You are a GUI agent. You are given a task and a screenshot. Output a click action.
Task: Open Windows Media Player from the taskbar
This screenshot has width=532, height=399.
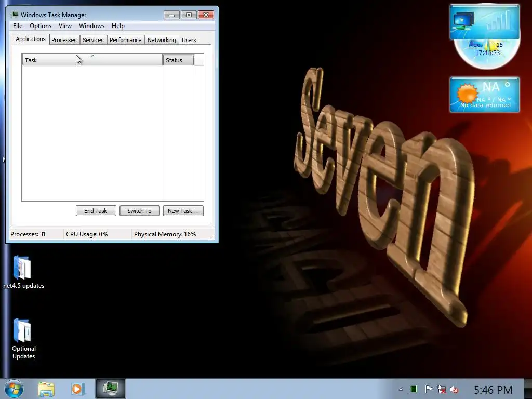(77, 389)
